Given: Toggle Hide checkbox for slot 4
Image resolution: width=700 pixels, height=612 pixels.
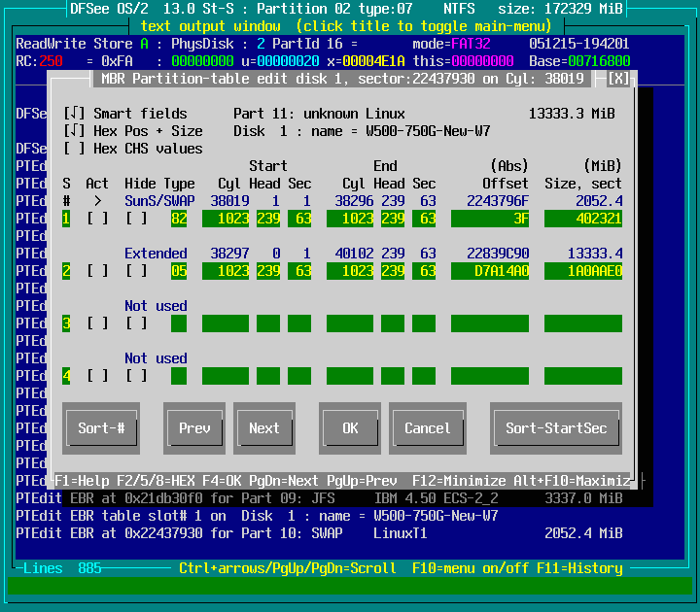Looking at the screenshot, I should click(136, 376).
